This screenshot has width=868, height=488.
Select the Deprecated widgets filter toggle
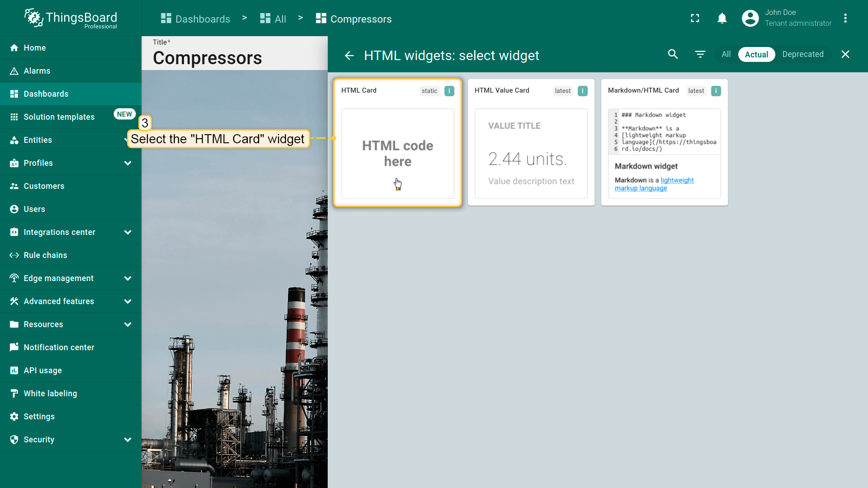tap(802, 54)
